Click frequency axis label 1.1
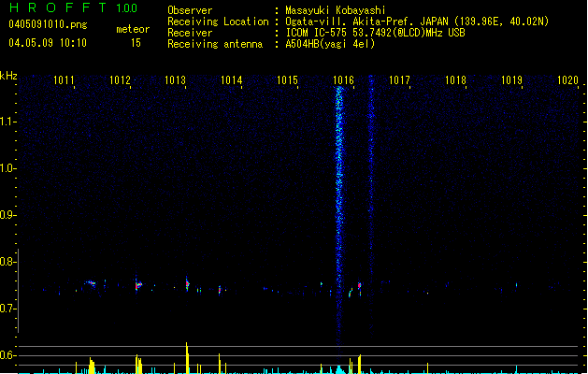Viewport: 588px width, 374px height. [x=7, y=122]
